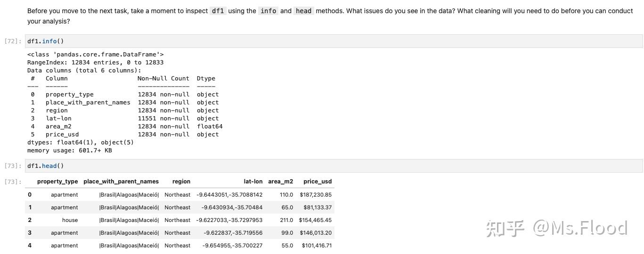Click the 'memory usage: 601.7+ KB' line
The height and width of the screenshot is (254, 644).
[x=69, y=151]
